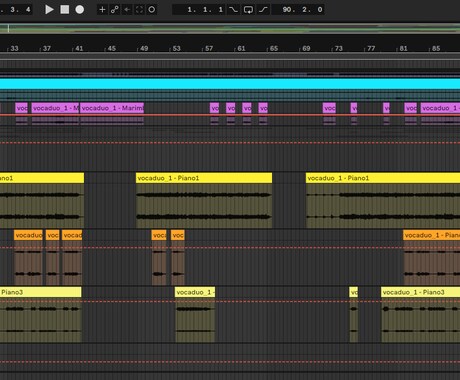Stop playback with the Stop button
The height and width of the screenshot is (380, 460).
tap(65, 10)
